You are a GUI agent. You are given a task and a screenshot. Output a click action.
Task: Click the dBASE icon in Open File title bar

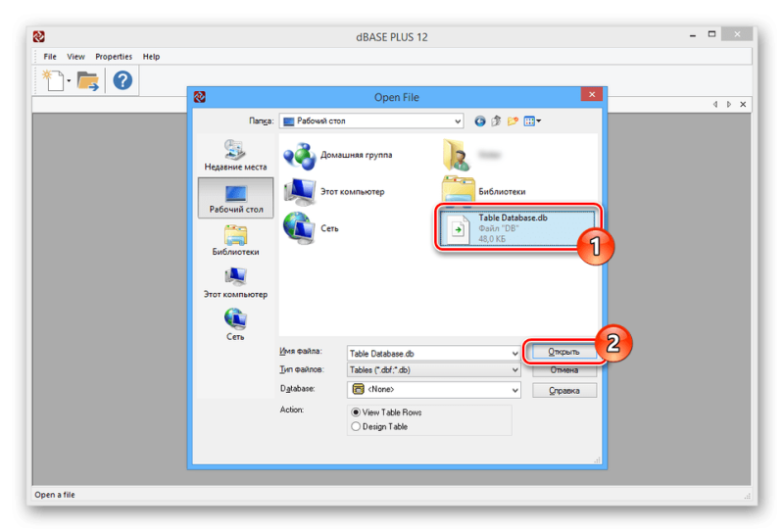click(200, 97)
